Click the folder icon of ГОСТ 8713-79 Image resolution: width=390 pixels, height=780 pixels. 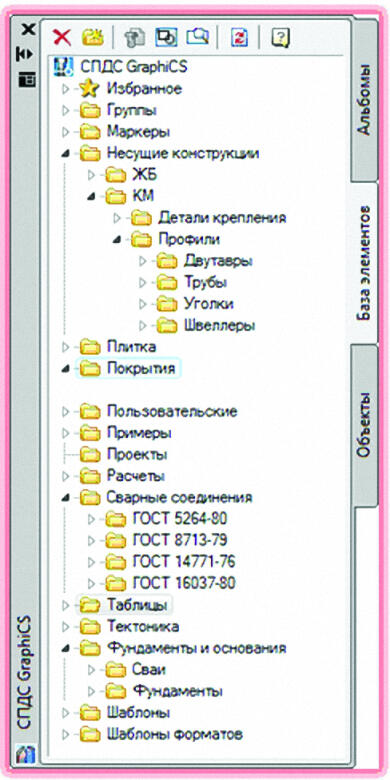[115, 540]
